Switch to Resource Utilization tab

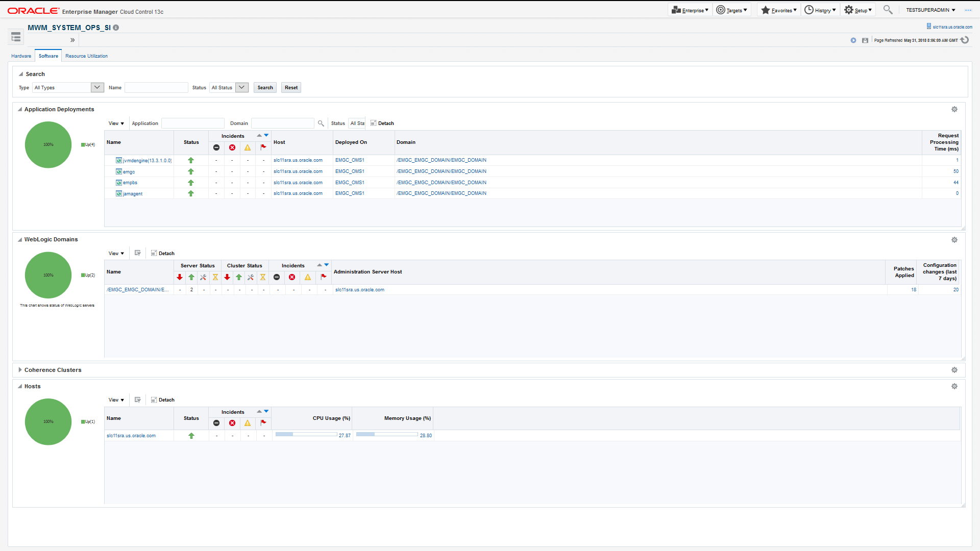coord(86,56)
